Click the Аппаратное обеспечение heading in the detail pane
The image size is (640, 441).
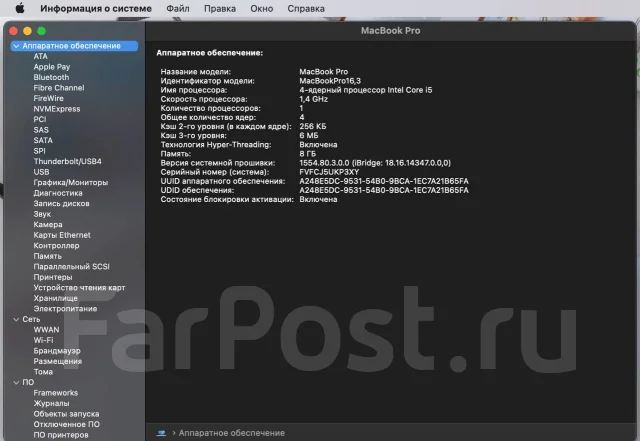point(210,53)
